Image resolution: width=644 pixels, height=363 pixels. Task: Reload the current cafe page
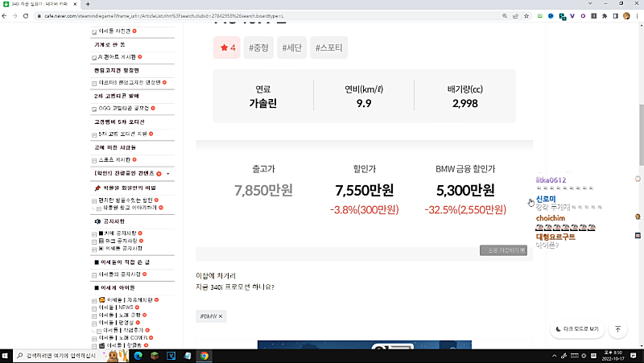26,16
